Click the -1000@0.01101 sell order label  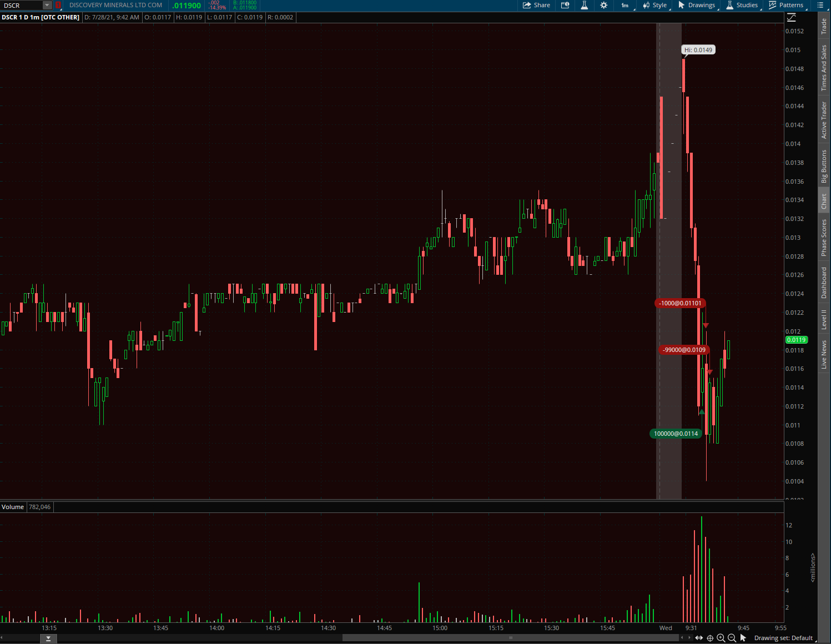pyautogui.click(x=680, y=303)
